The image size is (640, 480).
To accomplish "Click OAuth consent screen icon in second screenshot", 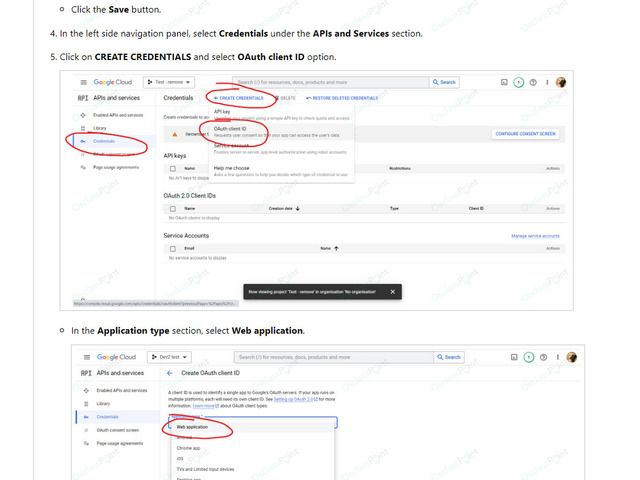I will point(86,430).
